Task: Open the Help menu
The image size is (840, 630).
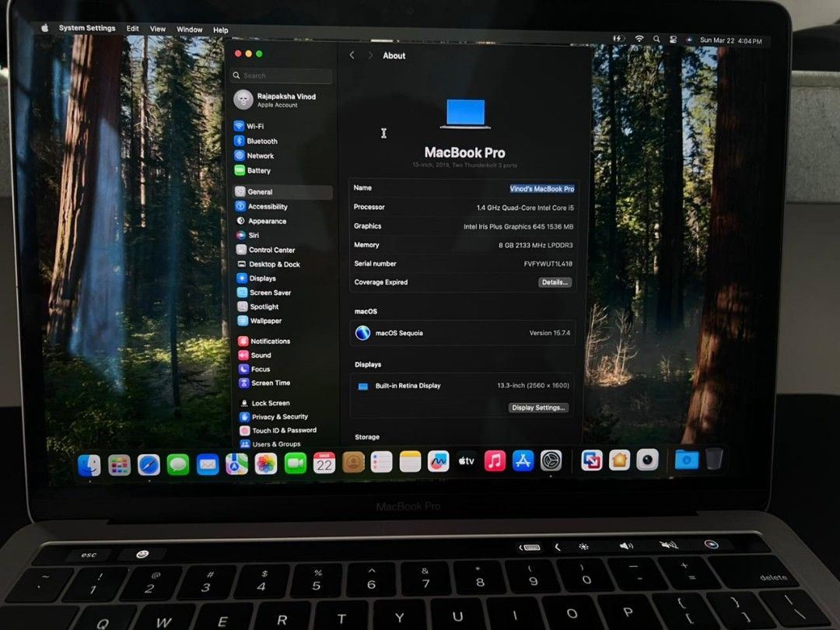Action: [x=220, y=30]
